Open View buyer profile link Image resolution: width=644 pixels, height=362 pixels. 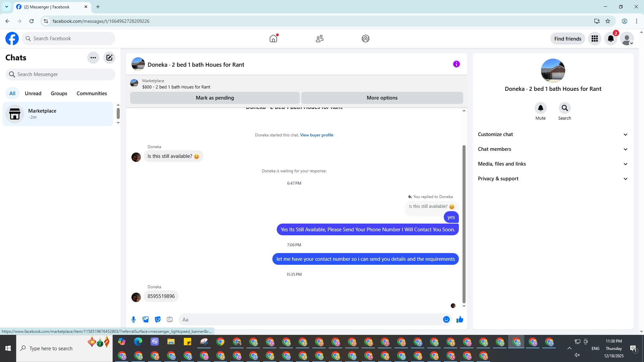pos(316,135)
